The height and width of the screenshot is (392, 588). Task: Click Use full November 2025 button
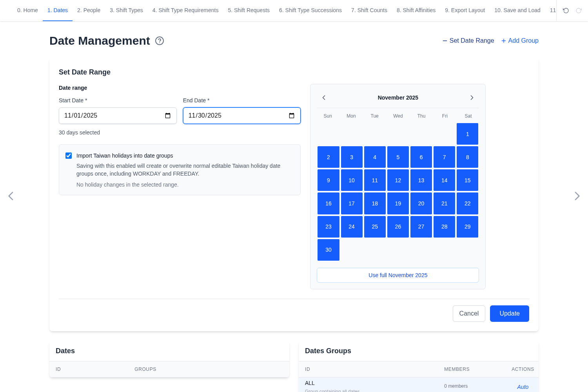click(398, 275)
